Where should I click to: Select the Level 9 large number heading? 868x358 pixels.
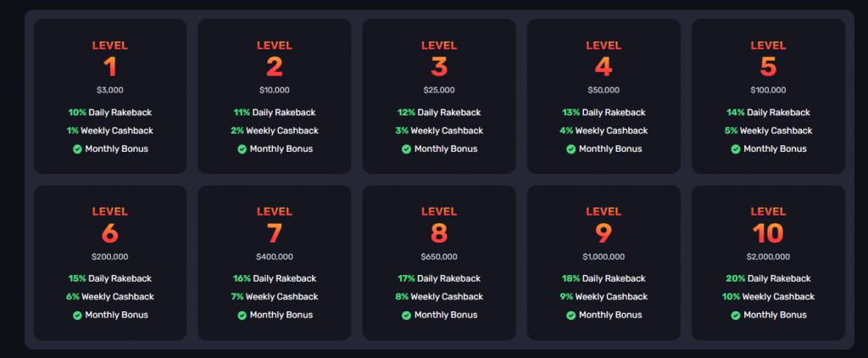604,233
